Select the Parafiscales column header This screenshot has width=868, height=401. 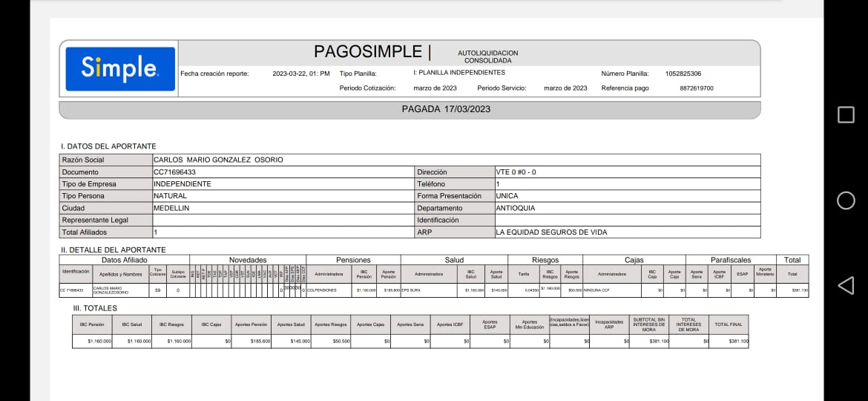[731, 260]
